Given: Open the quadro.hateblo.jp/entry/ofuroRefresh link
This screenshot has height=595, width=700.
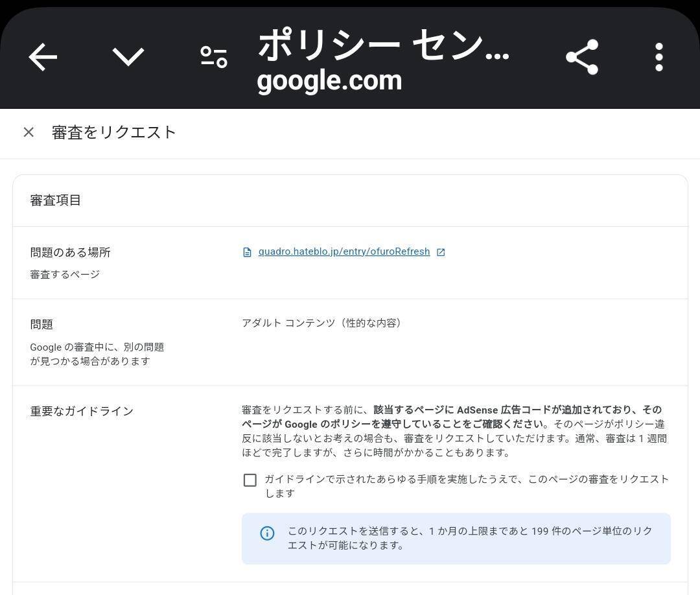Looking at the screenshot, I should coord(344,251).
